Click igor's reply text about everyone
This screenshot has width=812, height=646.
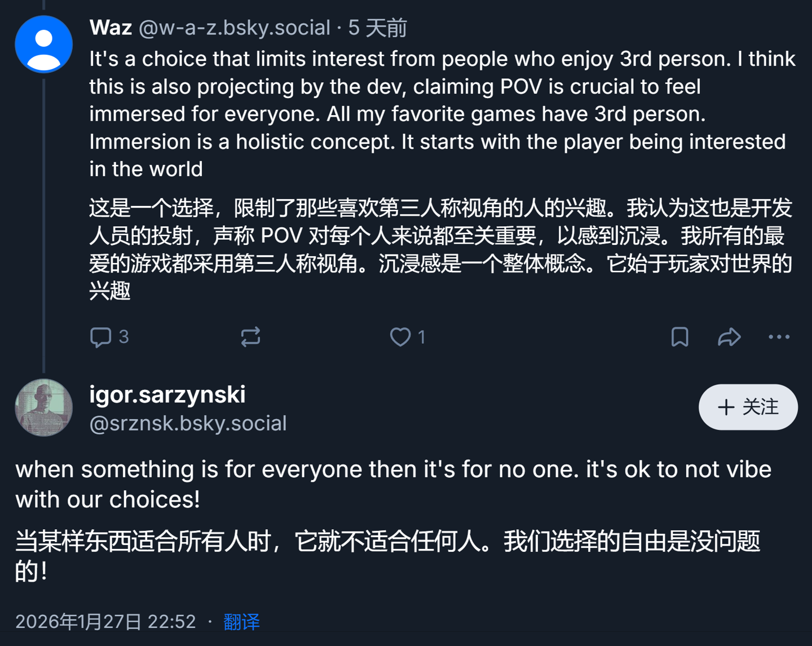(393, 484)
